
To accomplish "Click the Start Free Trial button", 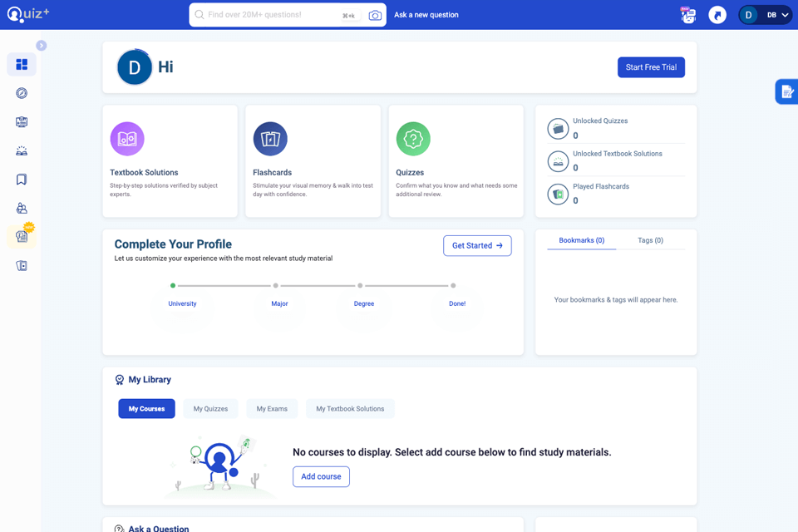I will (651, 67).
